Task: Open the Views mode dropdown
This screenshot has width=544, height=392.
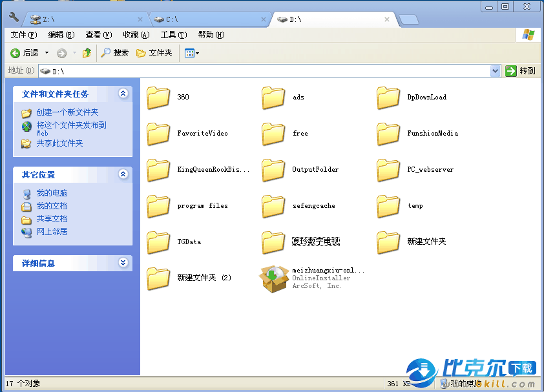Action: click(192, 53)
